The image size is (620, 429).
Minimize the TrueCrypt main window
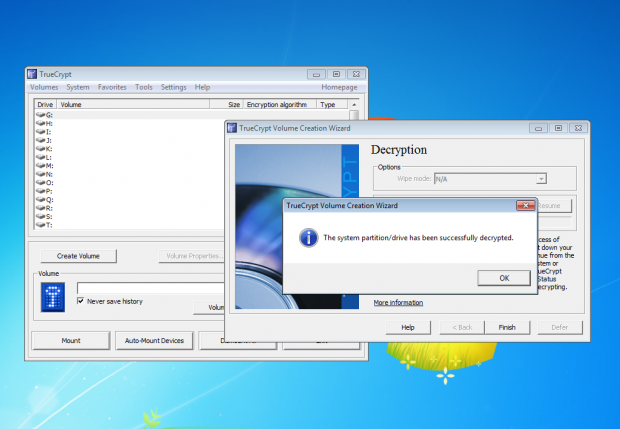tap(316, 74)
